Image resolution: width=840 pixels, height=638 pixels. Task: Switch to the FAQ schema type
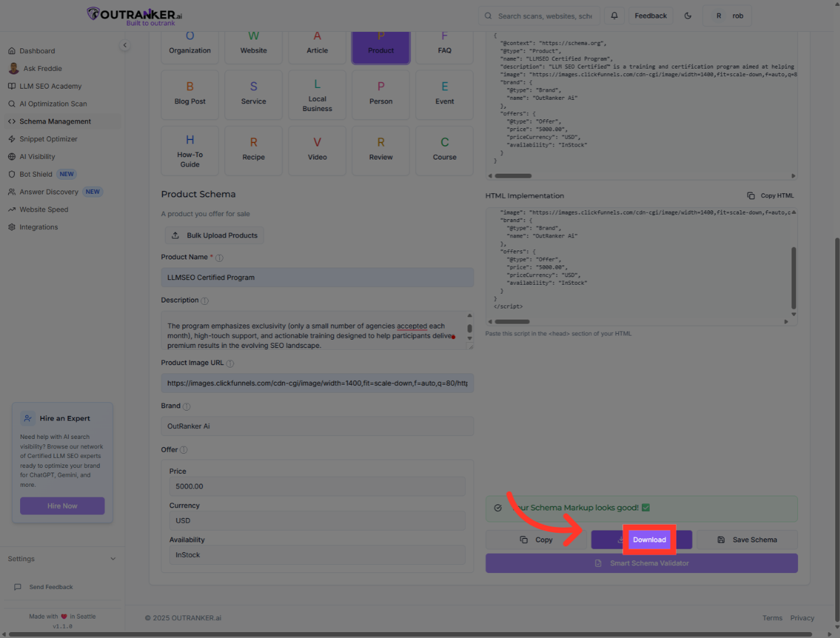[x=445, y=47]
